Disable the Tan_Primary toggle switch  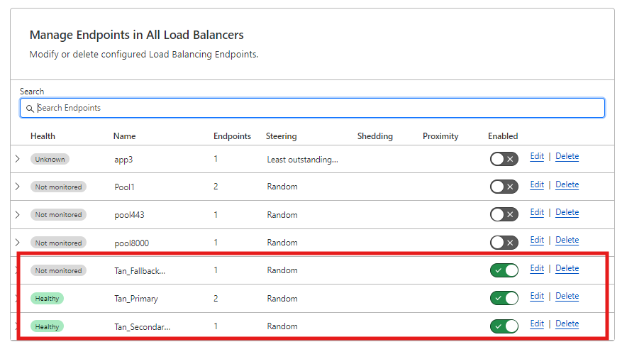[x=504, y=298]
